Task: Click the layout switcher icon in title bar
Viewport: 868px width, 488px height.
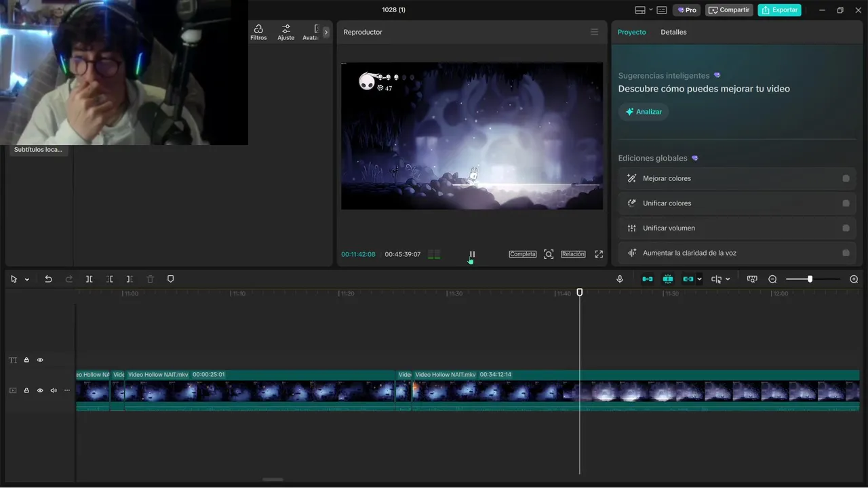Action: (639, 10)
